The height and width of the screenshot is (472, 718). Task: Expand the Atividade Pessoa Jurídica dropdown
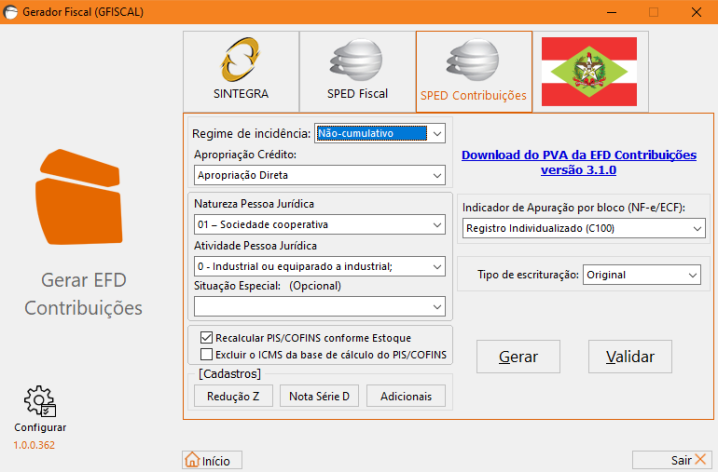320,266
